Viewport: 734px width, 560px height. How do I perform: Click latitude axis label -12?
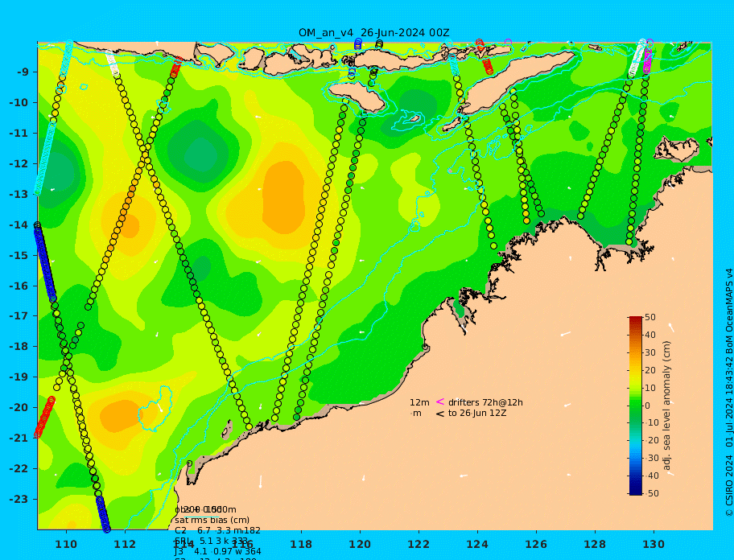[x=19, y=164]
